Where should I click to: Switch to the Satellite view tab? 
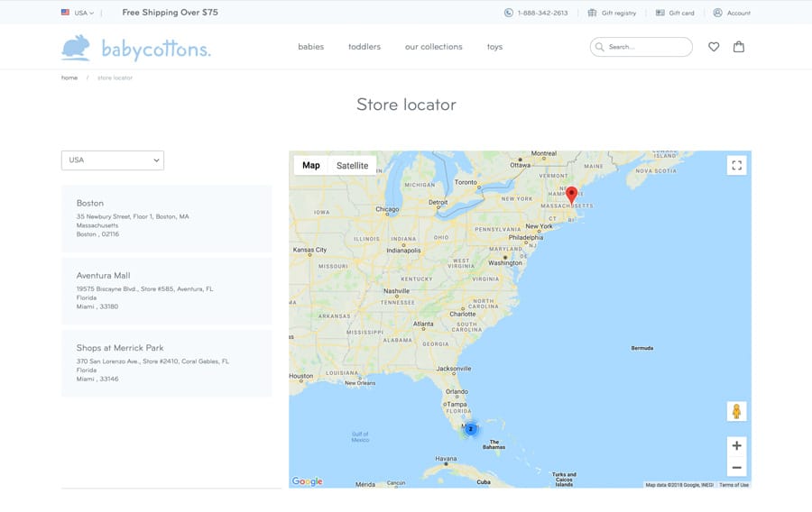(352, 166)
